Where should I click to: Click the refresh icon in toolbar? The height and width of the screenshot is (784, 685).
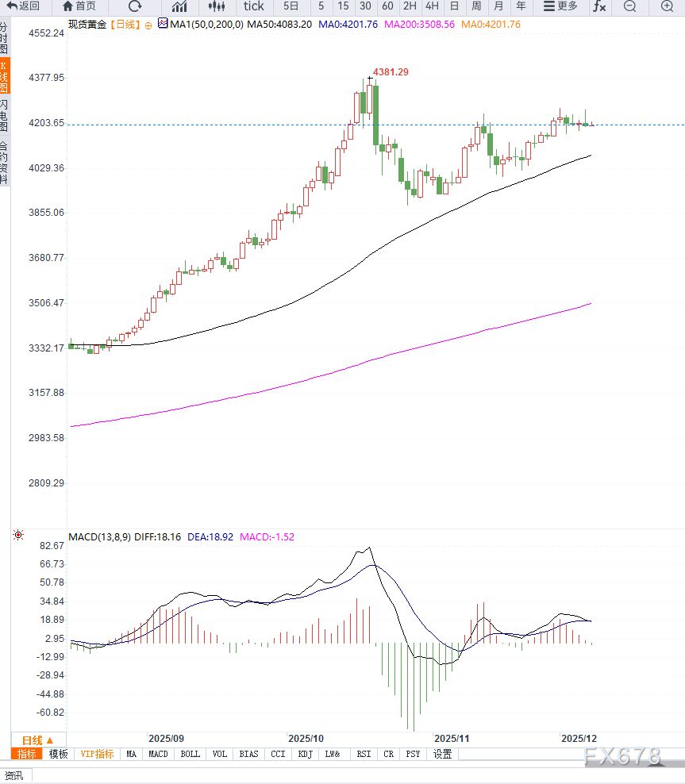(x=135, y=6)
